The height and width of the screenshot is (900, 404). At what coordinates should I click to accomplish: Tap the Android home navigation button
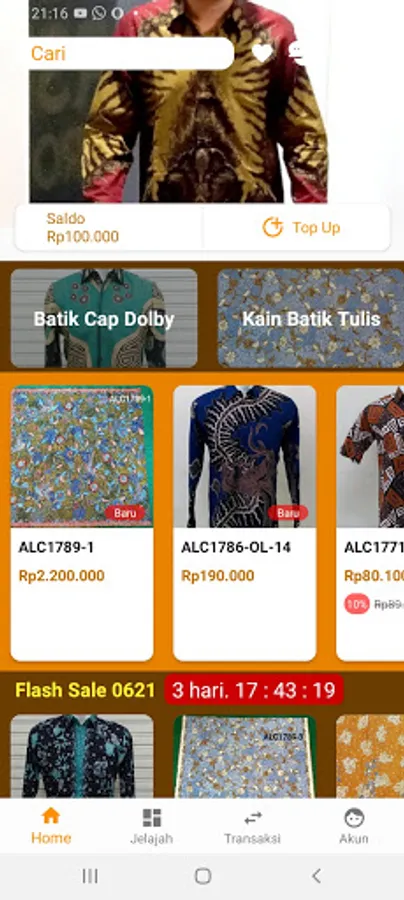point(203,876)
